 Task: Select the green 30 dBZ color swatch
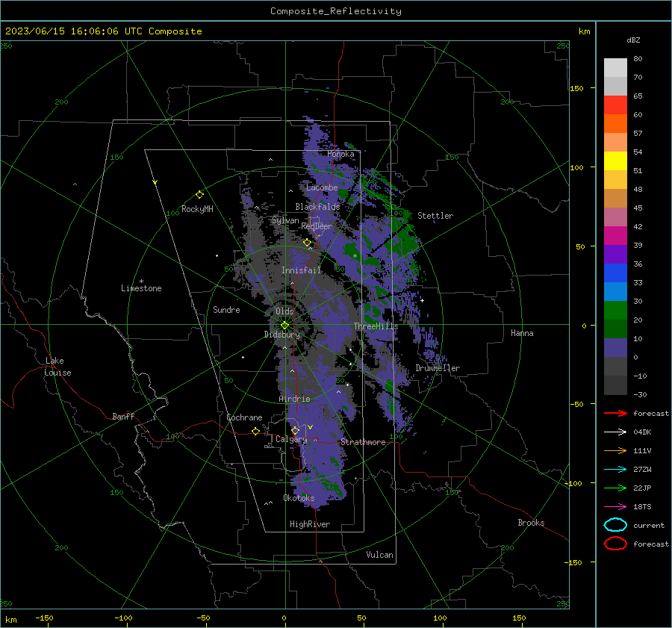tap(615, 310)
